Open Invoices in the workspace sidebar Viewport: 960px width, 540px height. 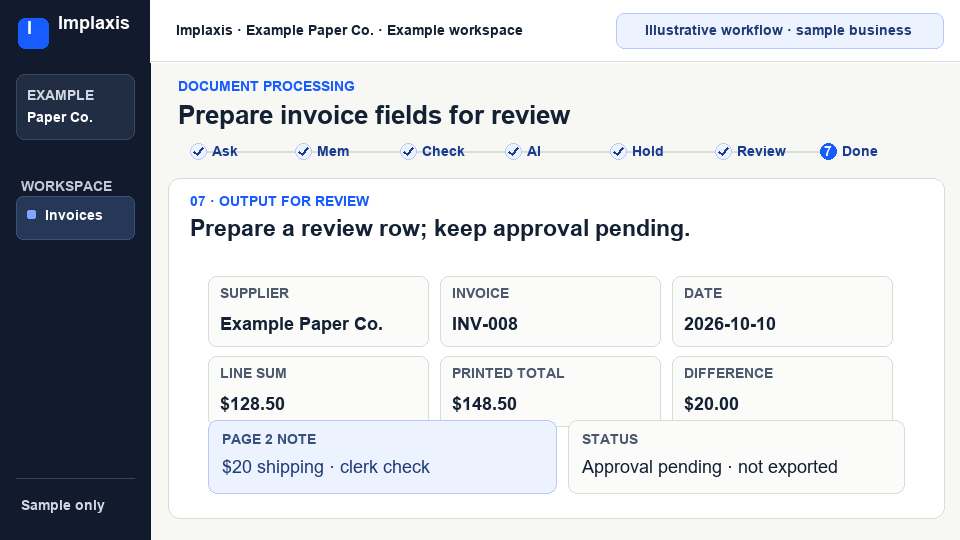point(75,217)
